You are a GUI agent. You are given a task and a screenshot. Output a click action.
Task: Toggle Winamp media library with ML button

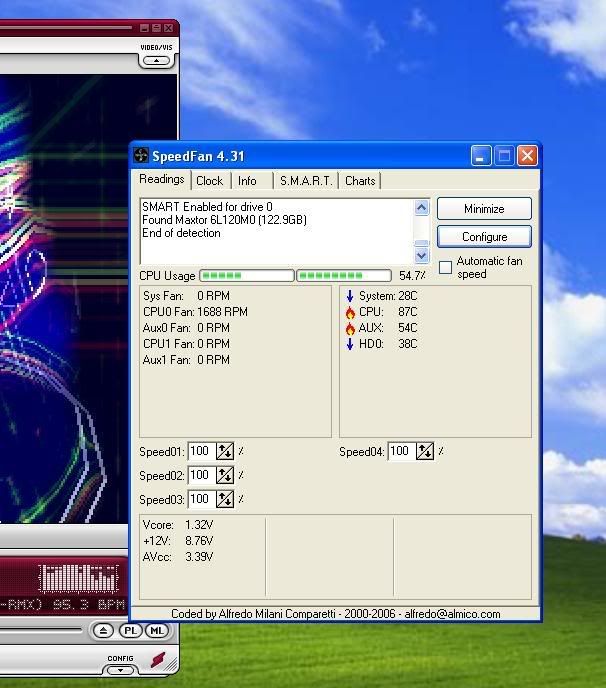(157, 631)
